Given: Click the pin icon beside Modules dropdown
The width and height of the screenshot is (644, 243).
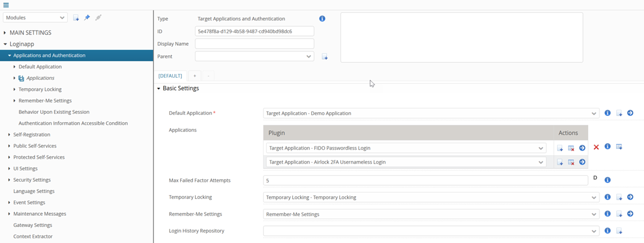Looking at the screenshot, I should (87, 18).
